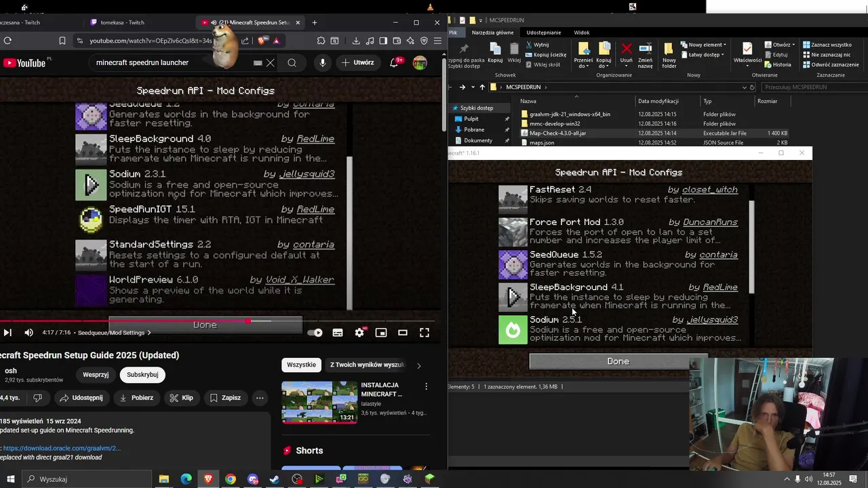The width and height of the screenshot is (868, 488).
Task: Expand Otwórz dropdown in ribbon
Action: tap(779, 45)
